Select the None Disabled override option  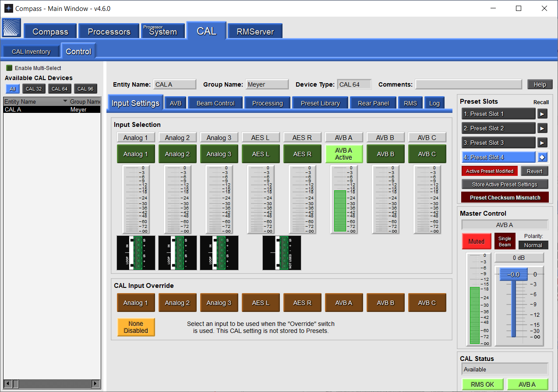(x=136, y=327)
